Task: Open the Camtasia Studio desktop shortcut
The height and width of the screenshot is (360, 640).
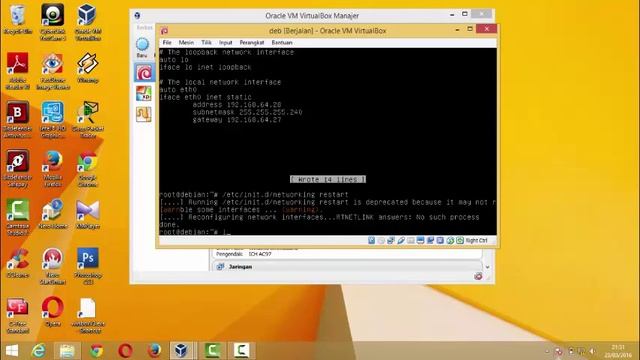Action: (18, 217)
